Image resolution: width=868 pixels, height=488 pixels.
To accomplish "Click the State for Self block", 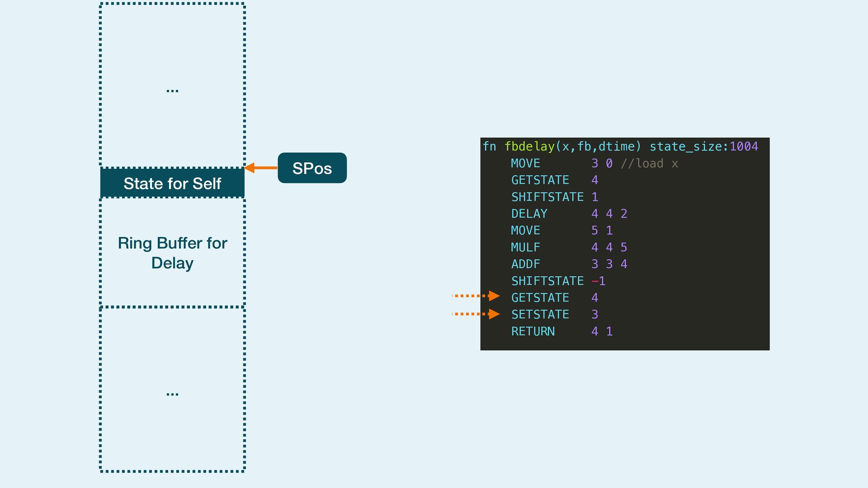I will pos(172,183).
